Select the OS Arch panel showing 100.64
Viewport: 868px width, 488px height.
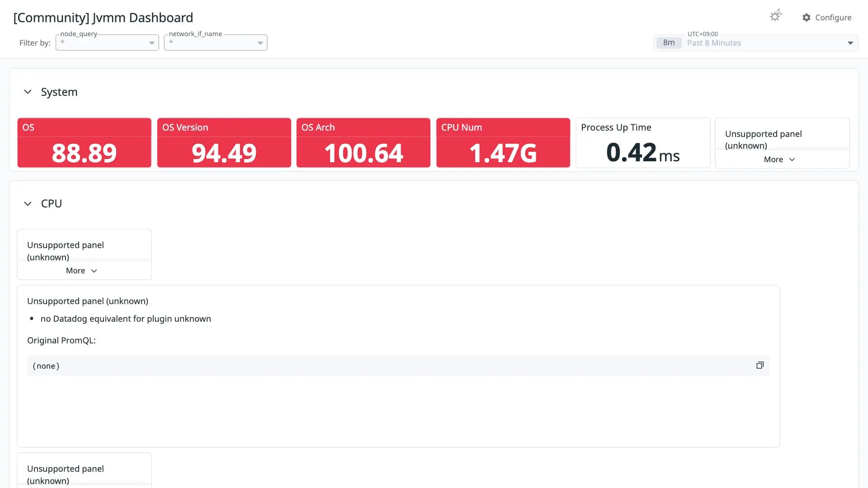point(363,143)
